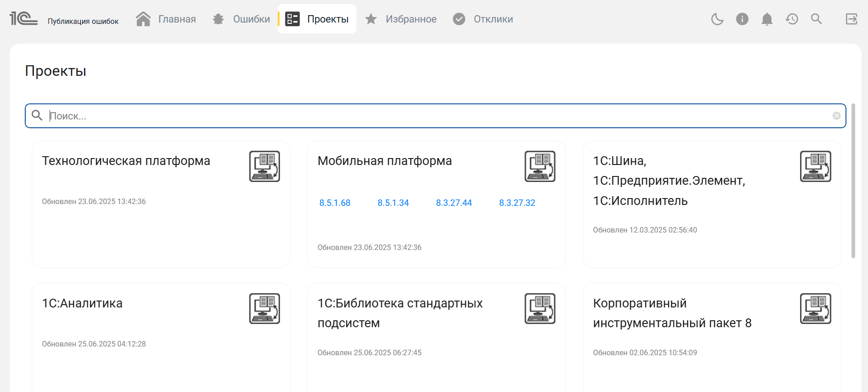Screen dimensions: 868x392
Task: Click the login/exit icon in header
Action: (x=851, y=19)
